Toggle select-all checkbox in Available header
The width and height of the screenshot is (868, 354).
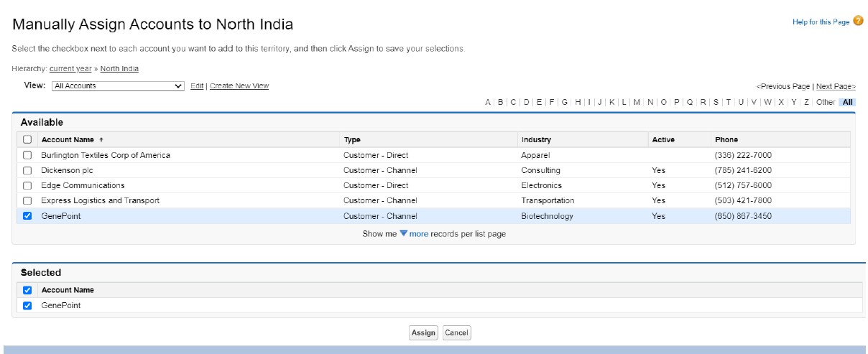click(x=27, y=140)
